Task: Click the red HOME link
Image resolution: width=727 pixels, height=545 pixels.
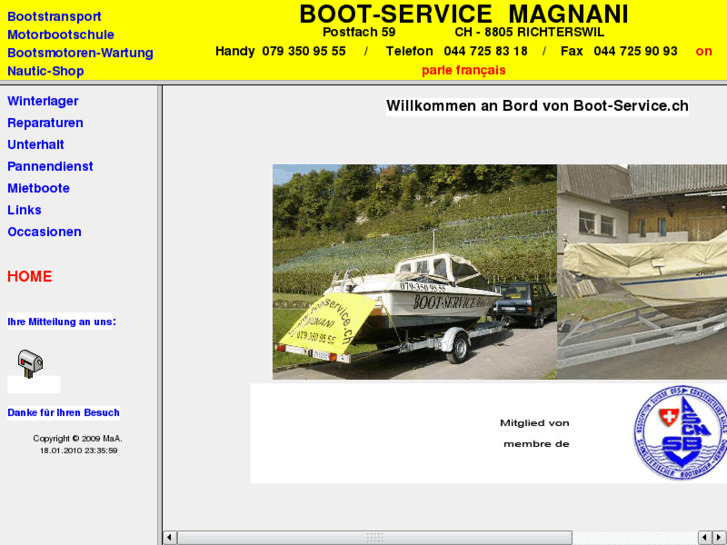Action: click(30, 276)
